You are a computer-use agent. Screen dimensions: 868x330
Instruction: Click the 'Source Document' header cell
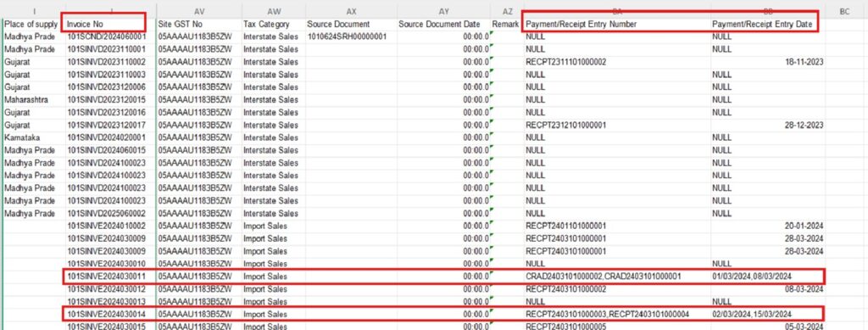coord(351,25)
